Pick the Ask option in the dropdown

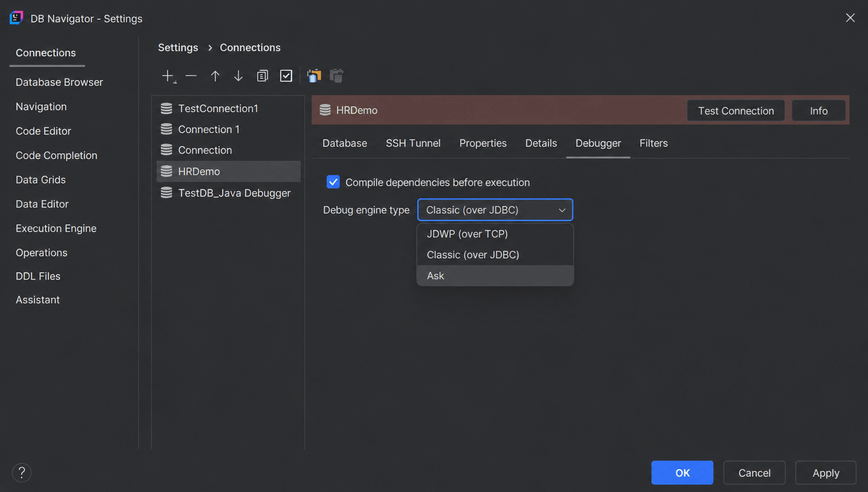(x=495, y=276)
